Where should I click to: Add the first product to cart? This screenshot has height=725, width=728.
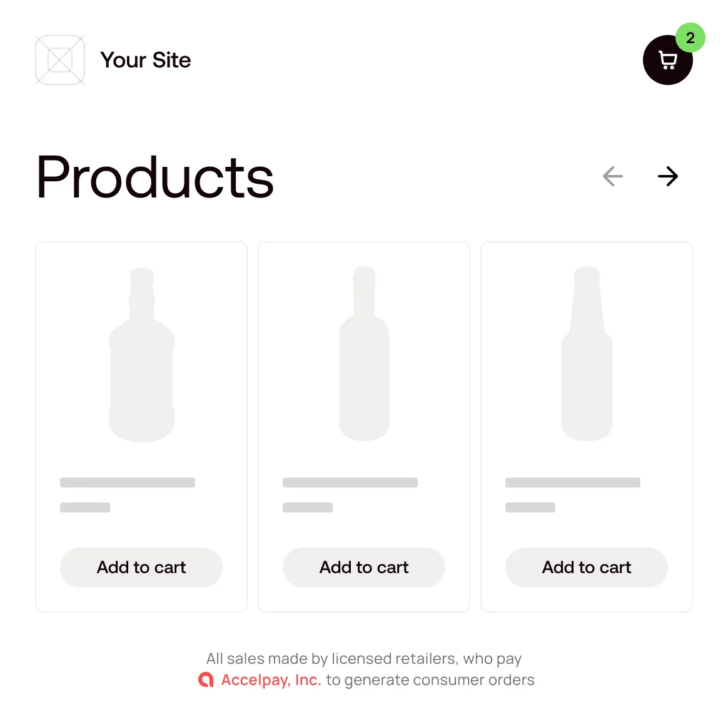(141, 567)
